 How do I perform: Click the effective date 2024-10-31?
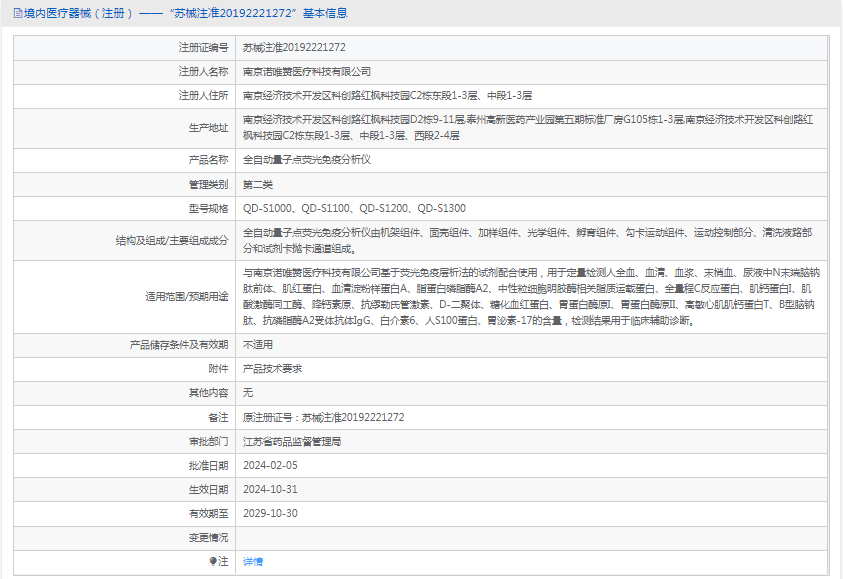click(270, 489)
